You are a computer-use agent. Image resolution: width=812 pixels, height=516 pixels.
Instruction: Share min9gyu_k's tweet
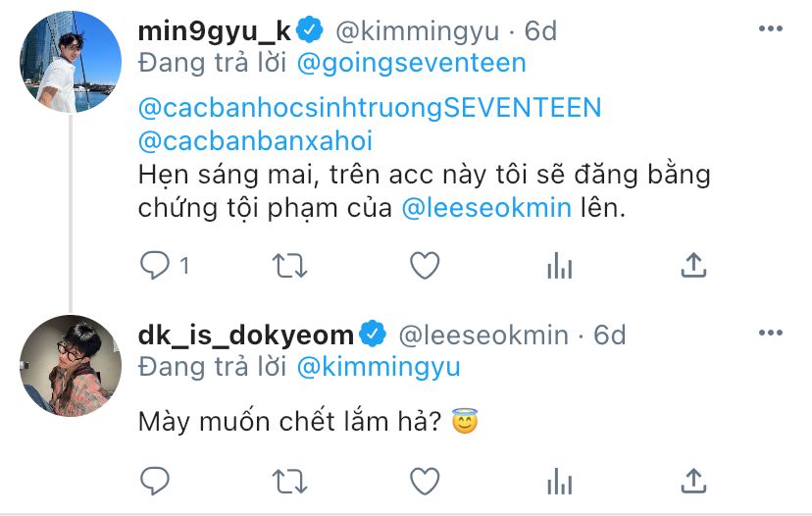pos(692,265)
